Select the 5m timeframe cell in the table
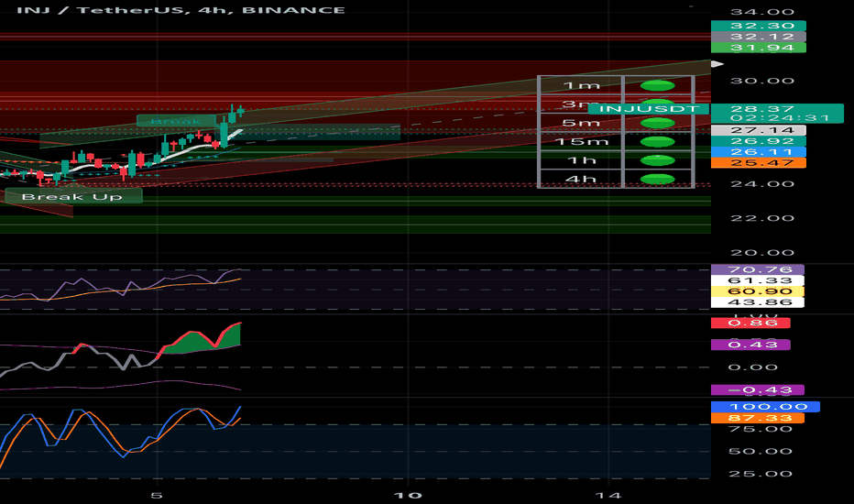Screen dimensions: 854x504 point(581,123)
